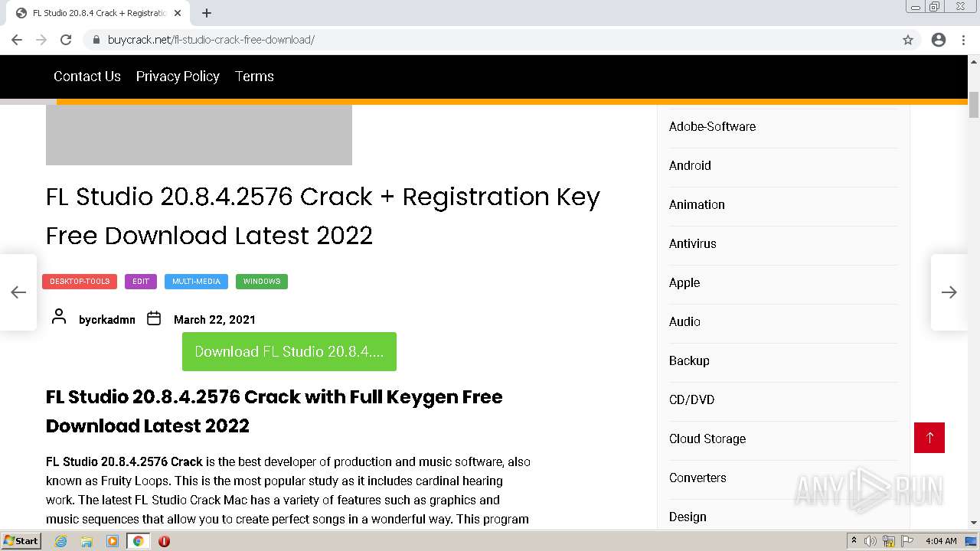Click the browser forward arrow
980x551 pixels.
click(41, 40)
